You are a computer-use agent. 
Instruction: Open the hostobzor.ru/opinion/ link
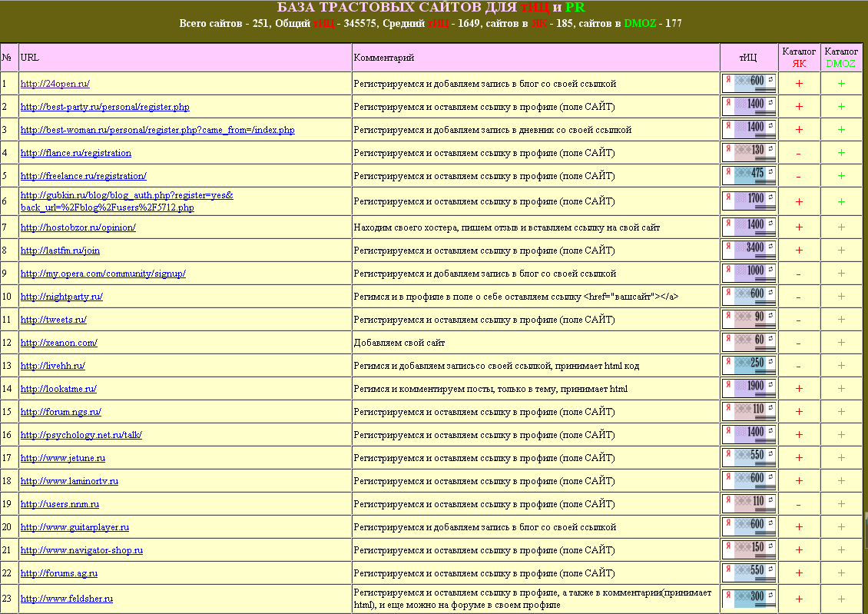[x=78, y=227]
